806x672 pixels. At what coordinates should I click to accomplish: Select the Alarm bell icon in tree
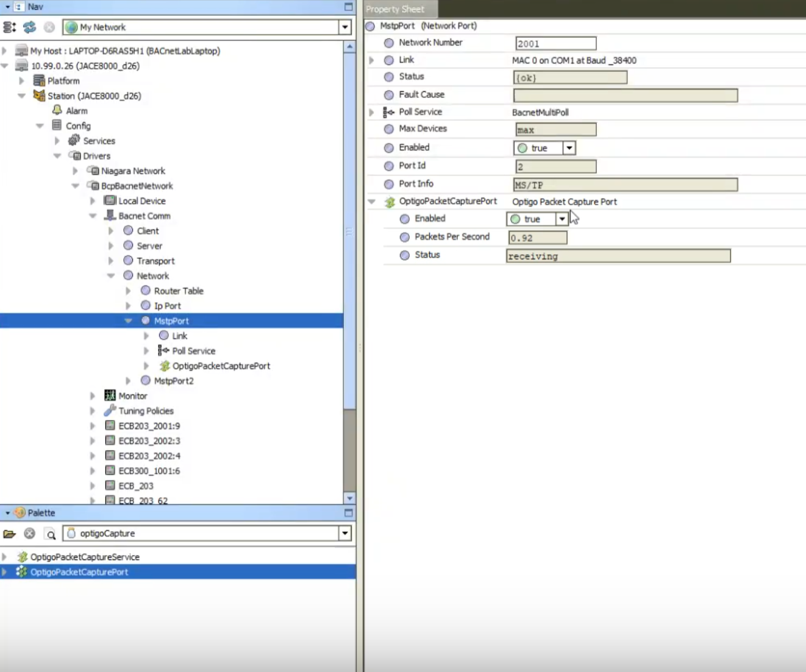[57, 110]
